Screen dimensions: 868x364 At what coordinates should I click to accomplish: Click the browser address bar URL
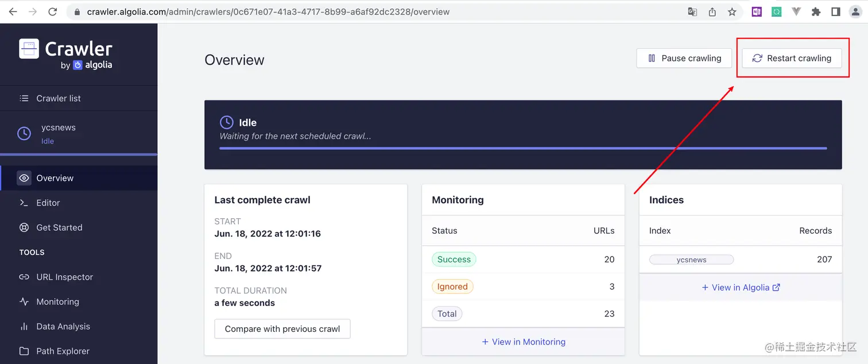(268, 11)
